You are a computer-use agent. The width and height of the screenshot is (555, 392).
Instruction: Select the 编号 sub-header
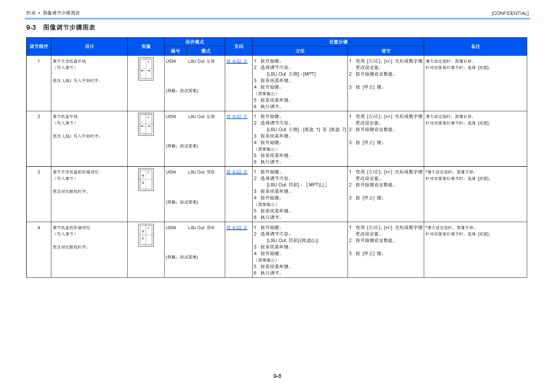pos(175,51)
